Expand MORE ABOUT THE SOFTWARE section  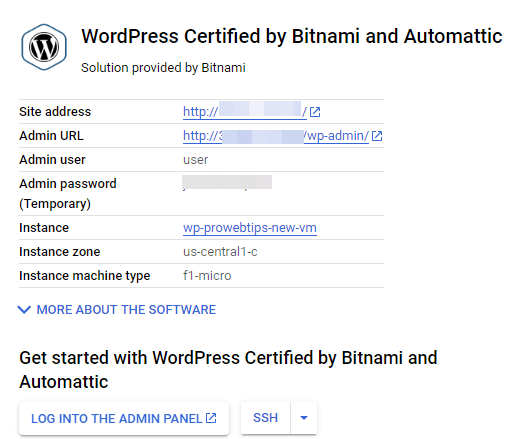[117, 310]
